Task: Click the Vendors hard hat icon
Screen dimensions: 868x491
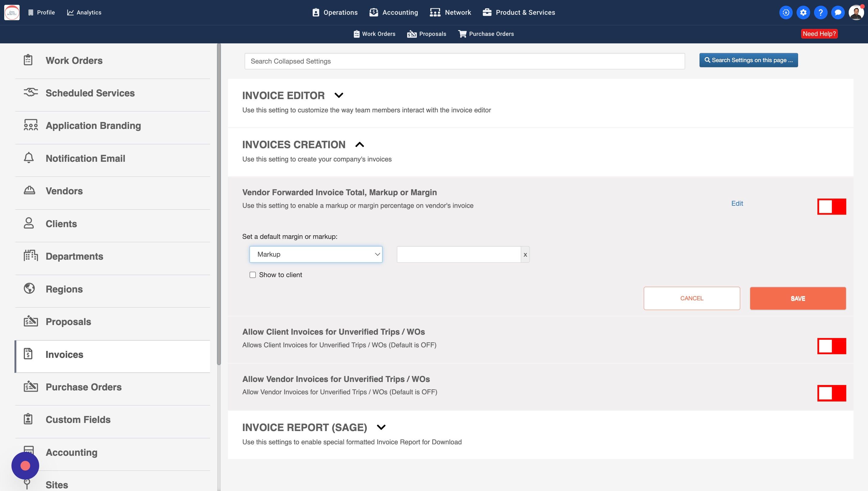Action: pos(29,191)
